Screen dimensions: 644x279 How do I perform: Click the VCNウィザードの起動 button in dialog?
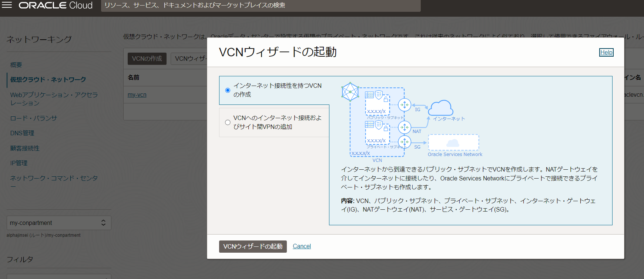pyautogui.click(x=253, y=246)
